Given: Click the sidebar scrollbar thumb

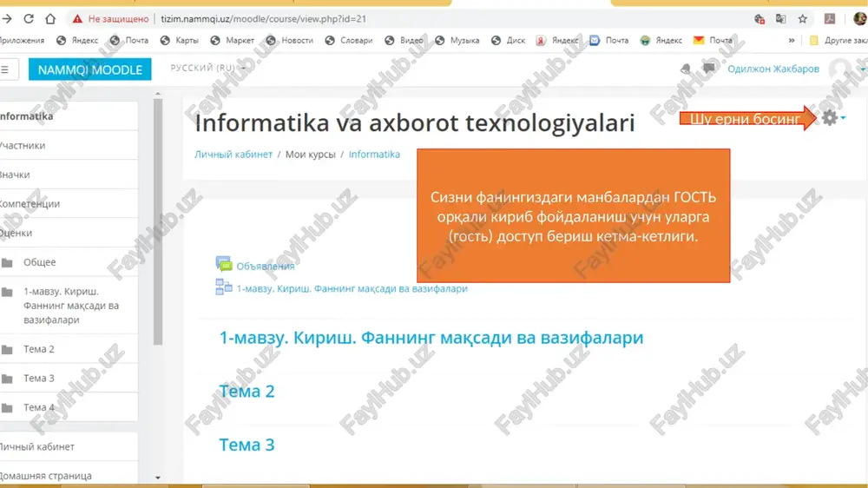Looking at the screenshot, I should (158, 221).
